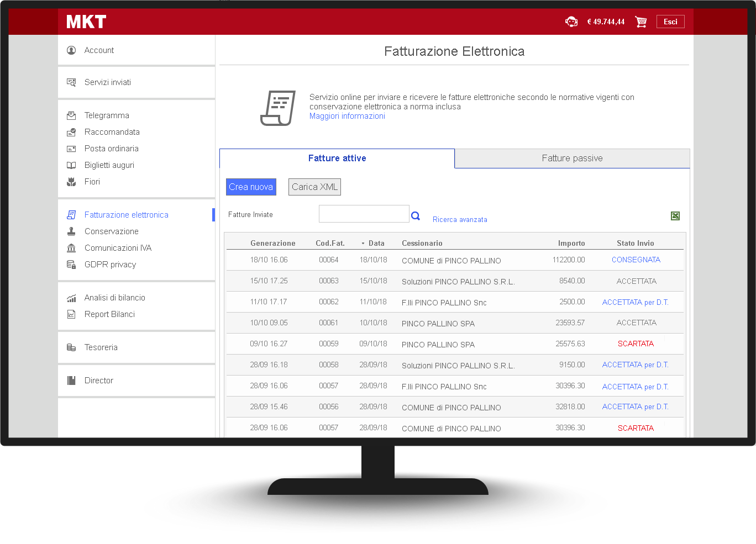Open the Fatturazione Elettronica document illustration
The image size is (756, 544).
pos(279,107)
